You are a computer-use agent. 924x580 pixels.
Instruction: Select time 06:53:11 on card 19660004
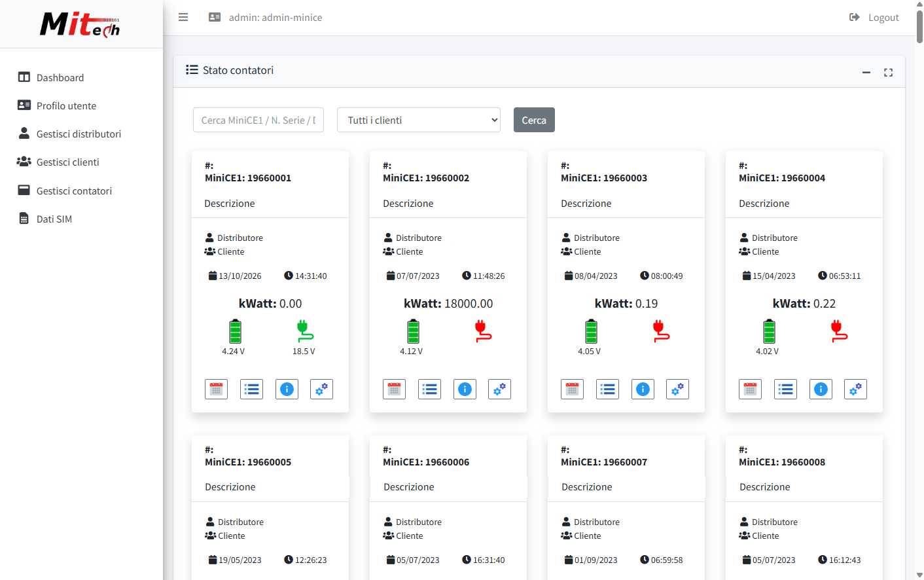tap(845, 276)
